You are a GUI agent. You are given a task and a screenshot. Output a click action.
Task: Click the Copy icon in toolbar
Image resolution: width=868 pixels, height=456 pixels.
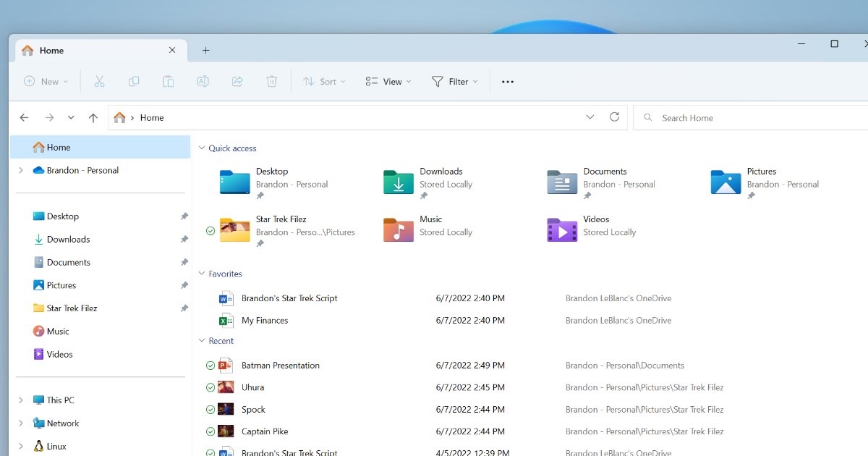(134, 82)
